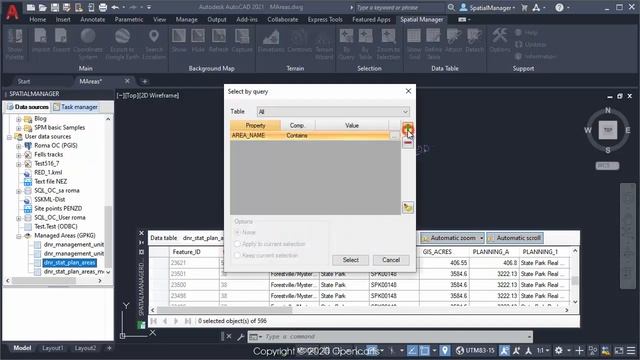Expand Roma OC (PGIS) node
The image size is (640, 360).
(x=18, y=146)
